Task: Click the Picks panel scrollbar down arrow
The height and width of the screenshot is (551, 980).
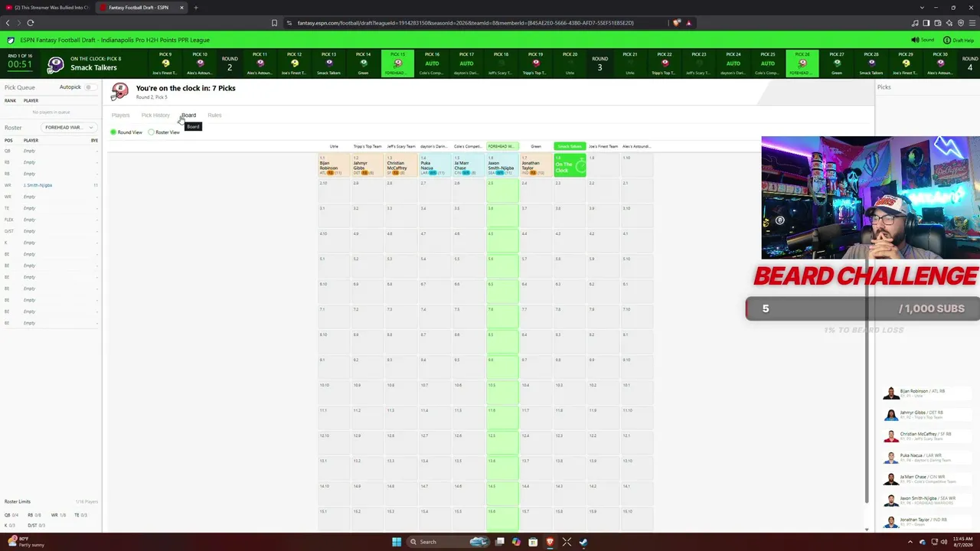Action: tap(867, 530)
